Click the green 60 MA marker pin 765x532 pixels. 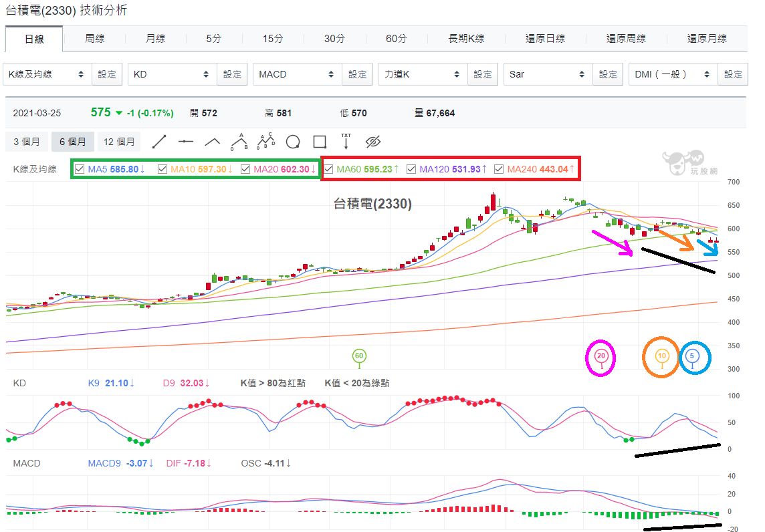[359, 356]
